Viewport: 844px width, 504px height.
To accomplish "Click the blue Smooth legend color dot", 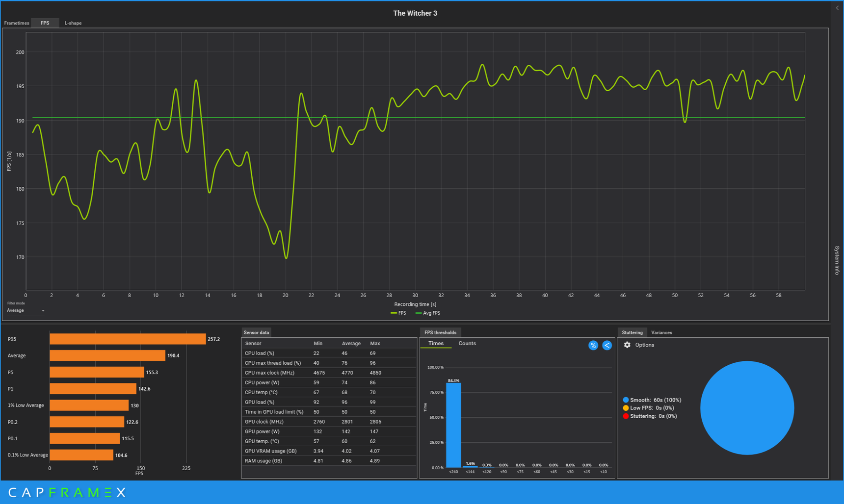I will point(626,400).
